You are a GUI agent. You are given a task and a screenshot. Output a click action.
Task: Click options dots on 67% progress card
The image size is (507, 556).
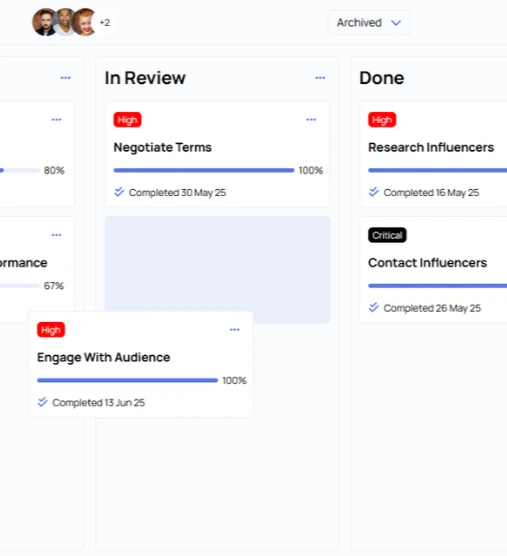tap(56, 235)
